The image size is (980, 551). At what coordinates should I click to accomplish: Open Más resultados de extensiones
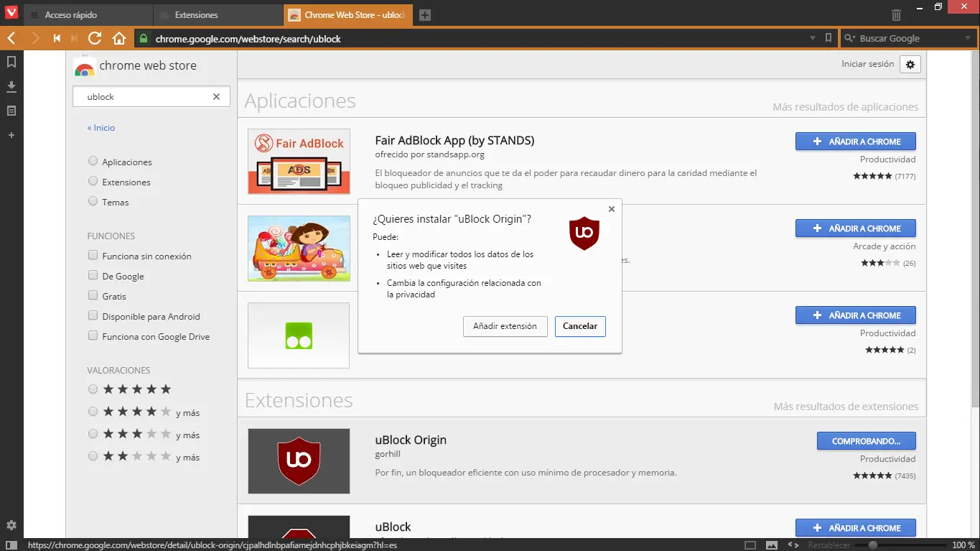click(846, 407)
